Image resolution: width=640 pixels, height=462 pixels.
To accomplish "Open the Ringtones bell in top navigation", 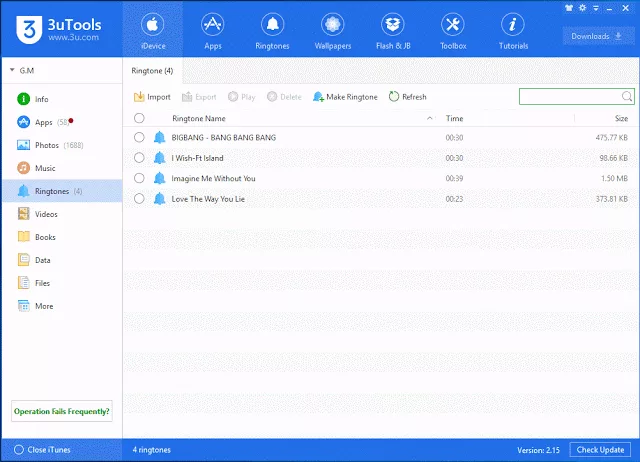I will [x=272, y=24].
